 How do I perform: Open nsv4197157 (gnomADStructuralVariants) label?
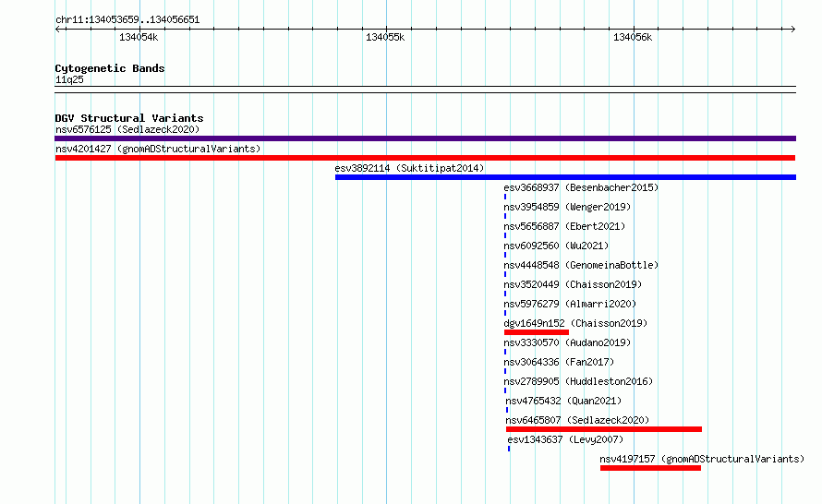click(x=702, y=459)
